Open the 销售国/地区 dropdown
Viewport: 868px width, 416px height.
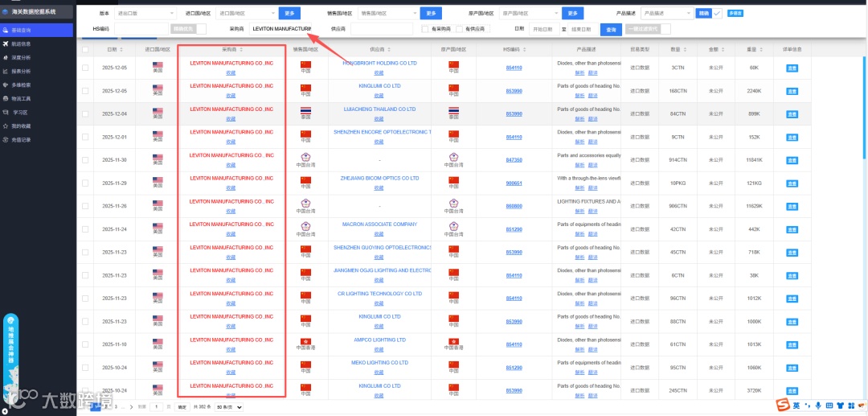pyautogui.click(x=388, y=14)
